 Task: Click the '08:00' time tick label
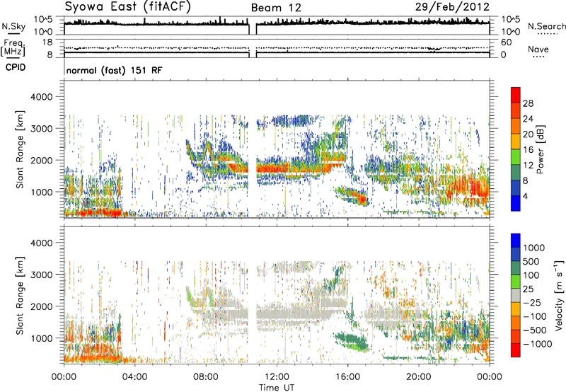[206, 377]
